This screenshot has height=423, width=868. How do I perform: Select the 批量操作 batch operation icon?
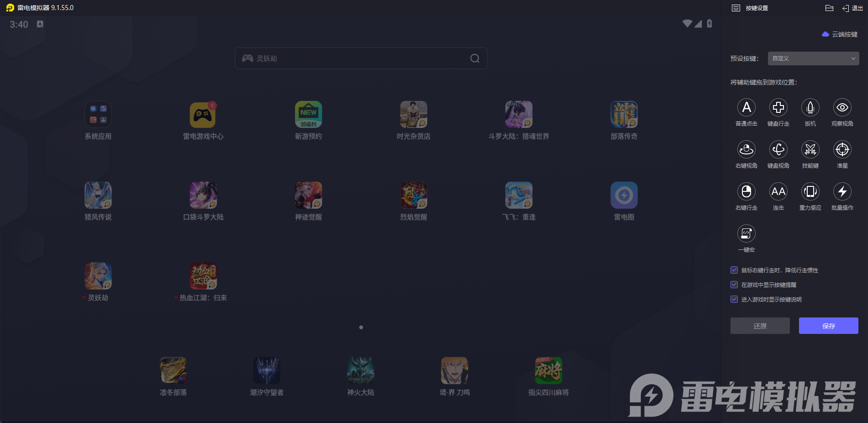[842, 191]
